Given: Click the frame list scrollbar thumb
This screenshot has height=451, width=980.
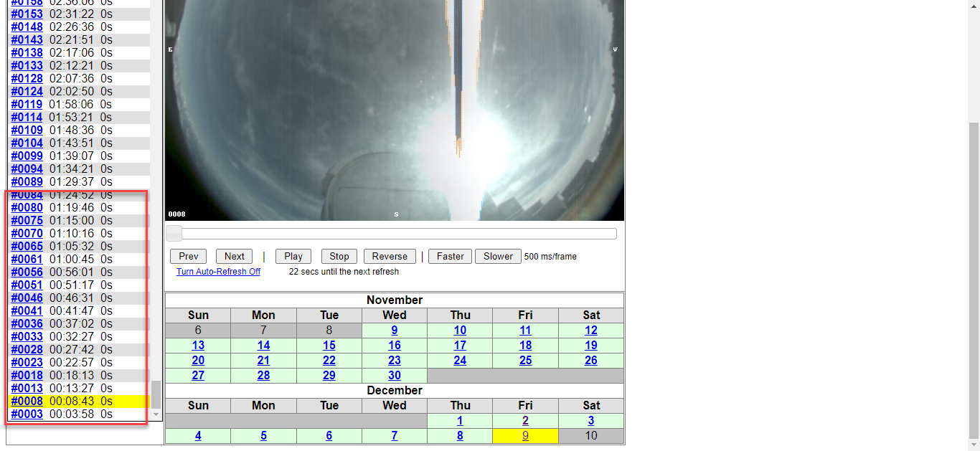Looking at the screenshot, I should [x=156, y=394].
